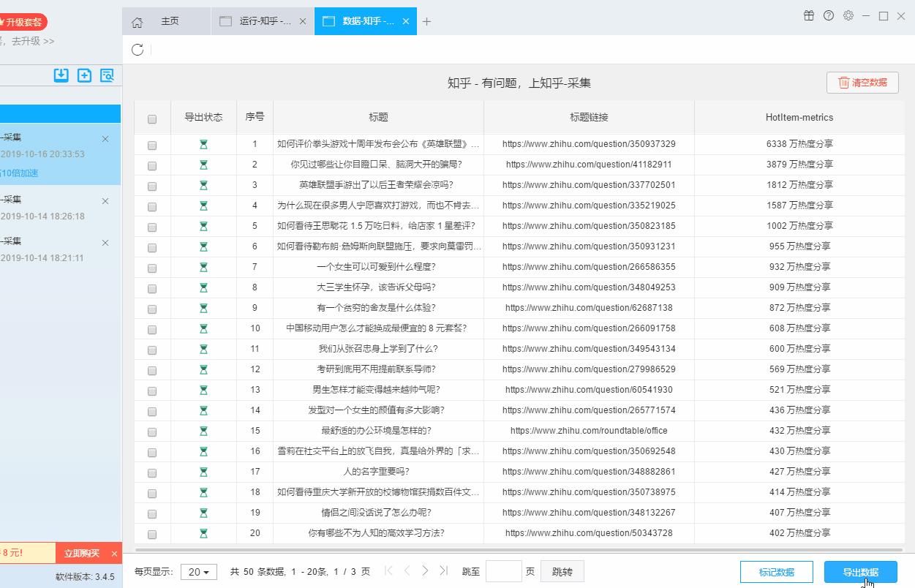This screenshot has width=915, height=588.
Task: Click the page number jump input field
Action: pos(503,571)
